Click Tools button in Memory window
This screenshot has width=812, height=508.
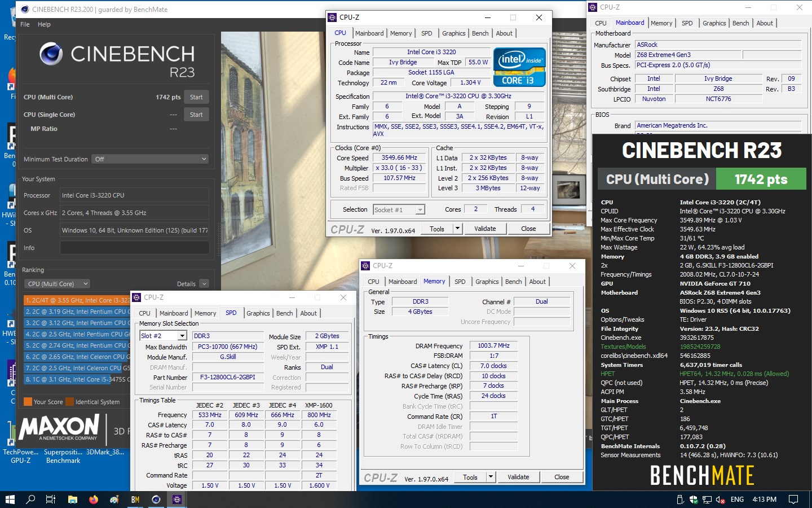[x=470, y=477]
